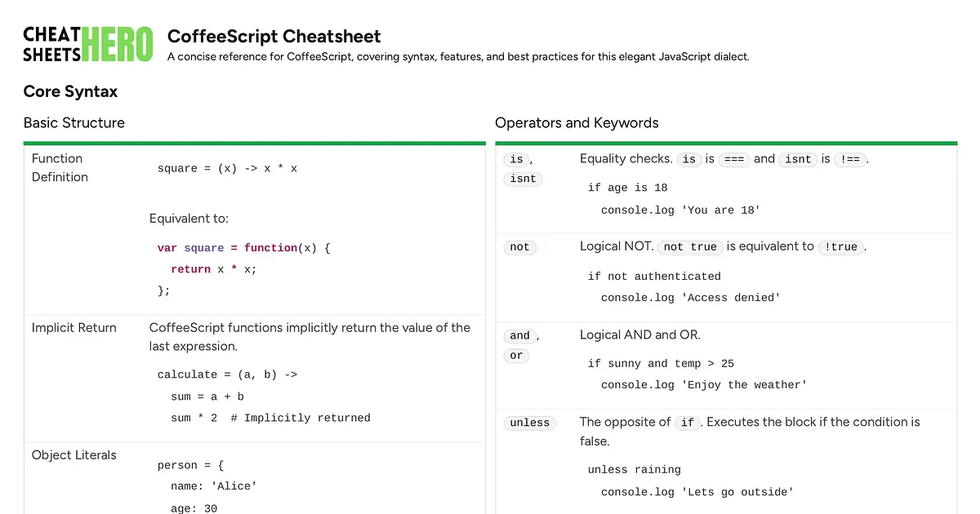Click the Cheat Sheets Hero logo
980x514 pixels.
88,45
